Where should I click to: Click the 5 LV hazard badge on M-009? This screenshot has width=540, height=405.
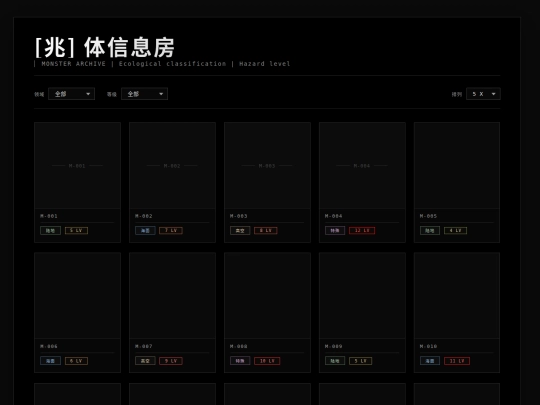[x=361, y=361]
